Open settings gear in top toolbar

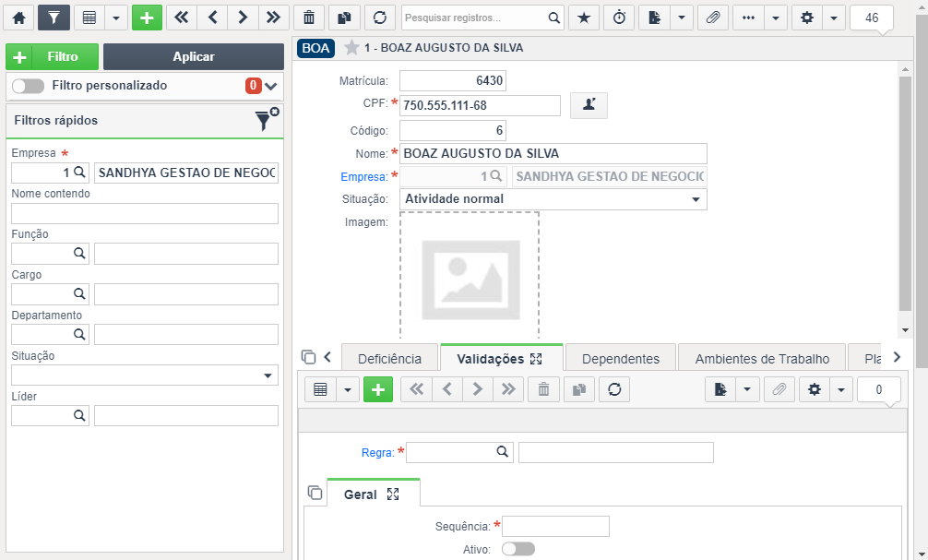point(807,18)
